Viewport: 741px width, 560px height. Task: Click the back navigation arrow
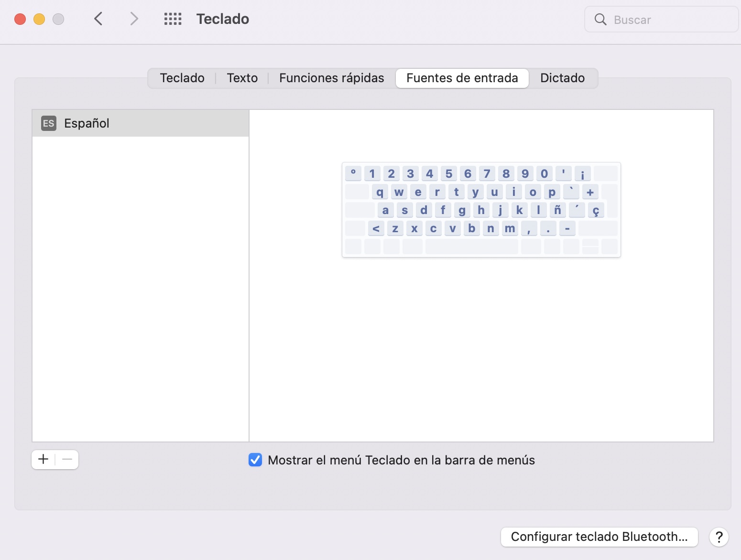[x=98, y=19]
